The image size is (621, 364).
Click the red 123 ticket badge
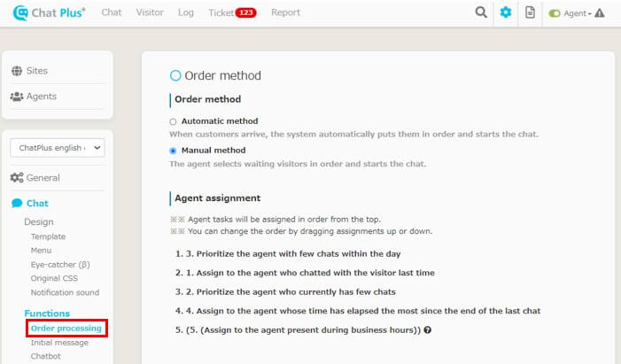(x=246, y=12)
